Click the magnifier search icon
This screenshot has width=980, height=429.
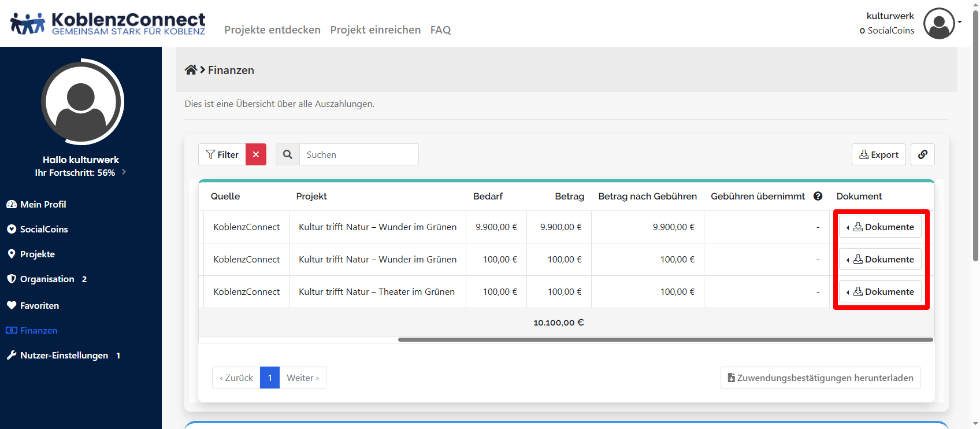coord(288,154)
